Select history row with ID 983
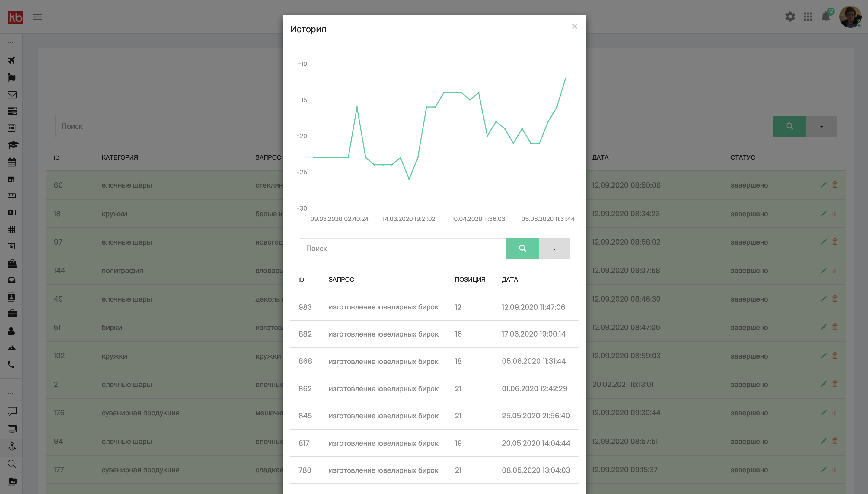This screenshot has height=494, width=868. pos(434,307)
